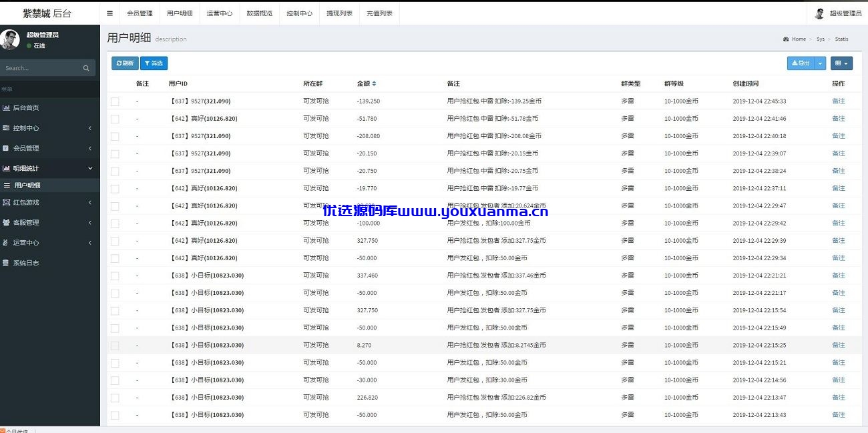The height and width of the screenshot is (433, 868).
Task: Click the sidebar admin avatar picture
Action: tap(9, 40)
